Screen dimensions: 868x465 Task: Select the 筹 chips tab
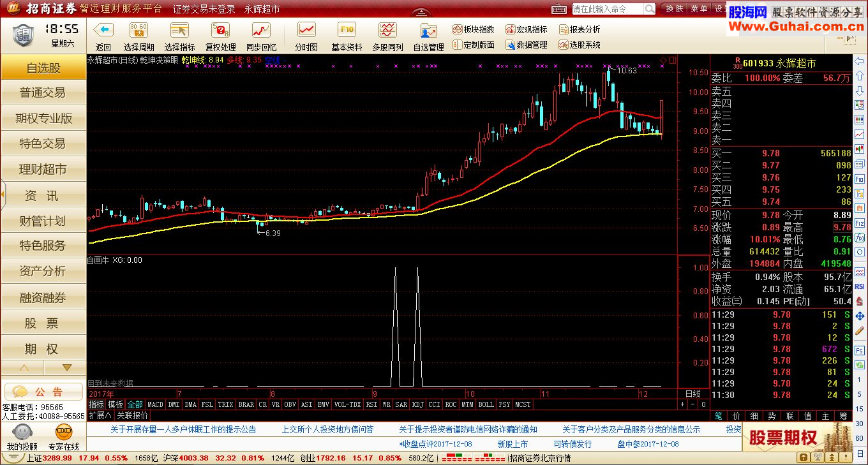pos(843,415)
